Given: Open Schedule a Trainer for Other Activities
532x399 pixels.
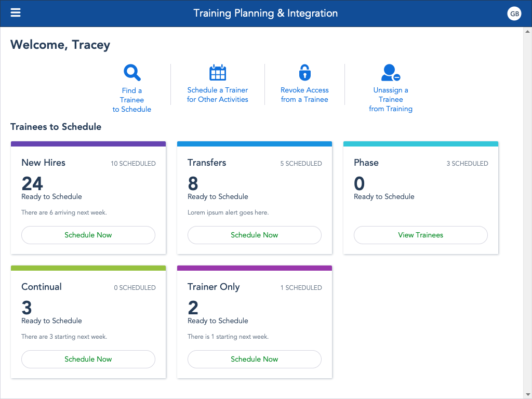Looking at the screenshot, I should 218,95.
